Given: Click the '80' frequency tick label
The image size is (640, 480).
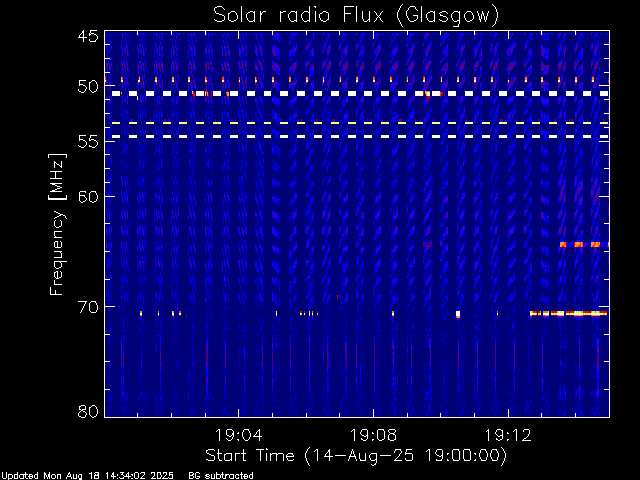Looking at the screenshot, I should point(88,411).
